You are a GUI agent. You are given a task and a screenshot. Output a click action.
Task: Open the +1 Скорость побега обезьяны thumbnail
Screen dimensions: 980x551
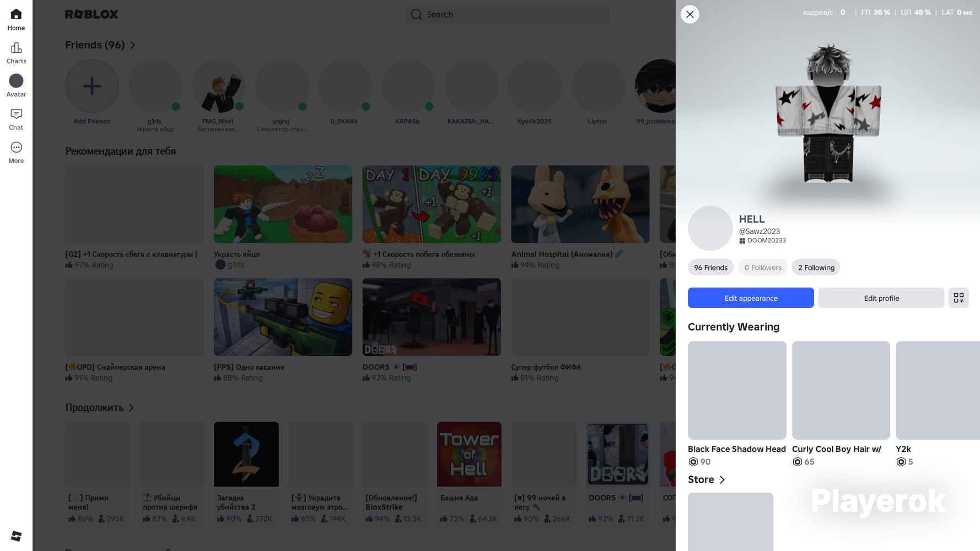[432, 204]
